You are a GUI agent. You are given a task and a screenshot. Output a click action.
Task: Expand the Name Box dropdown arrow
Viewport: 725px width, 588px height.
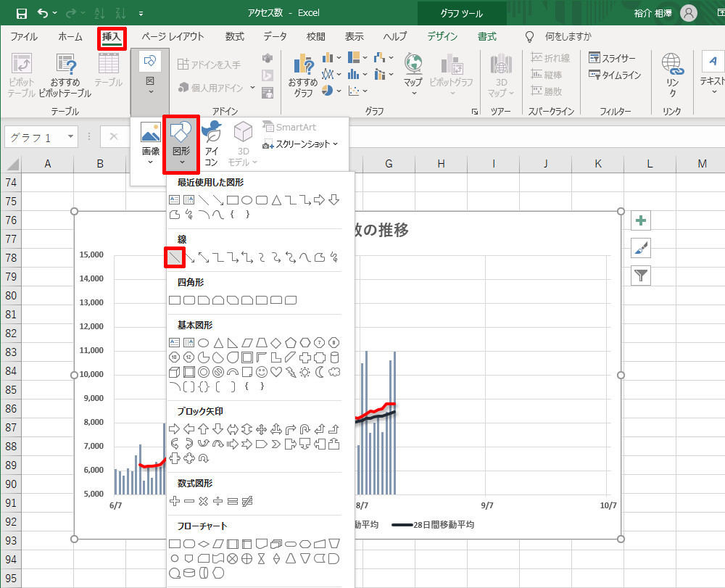(70, 137)
